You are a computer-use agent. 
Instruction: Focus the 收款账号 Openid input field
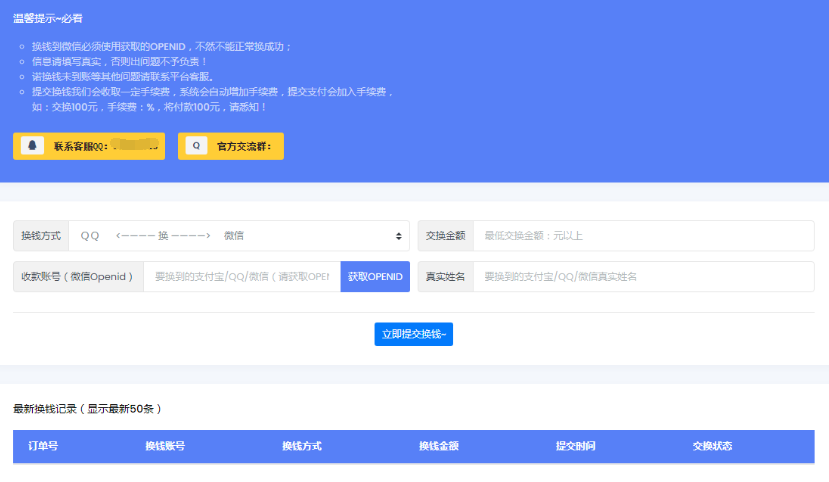click(242, 276)
